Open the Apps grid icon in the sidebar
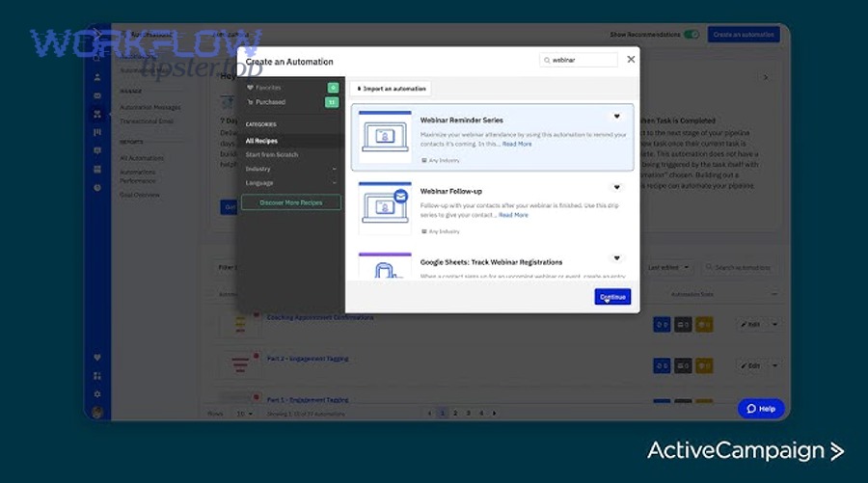Screen dimensions: 868x483 coord(97,376)
